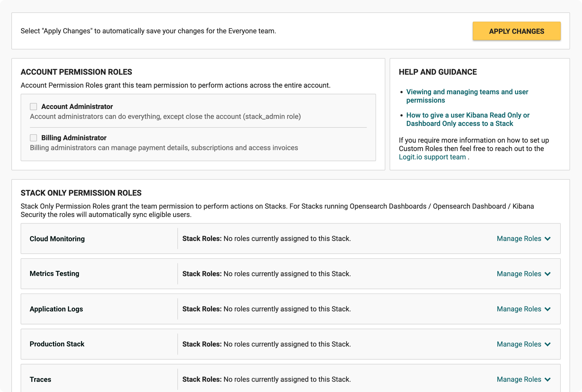Open Manage Roles for Traces
582x392 pixels.
pos(519,379)
